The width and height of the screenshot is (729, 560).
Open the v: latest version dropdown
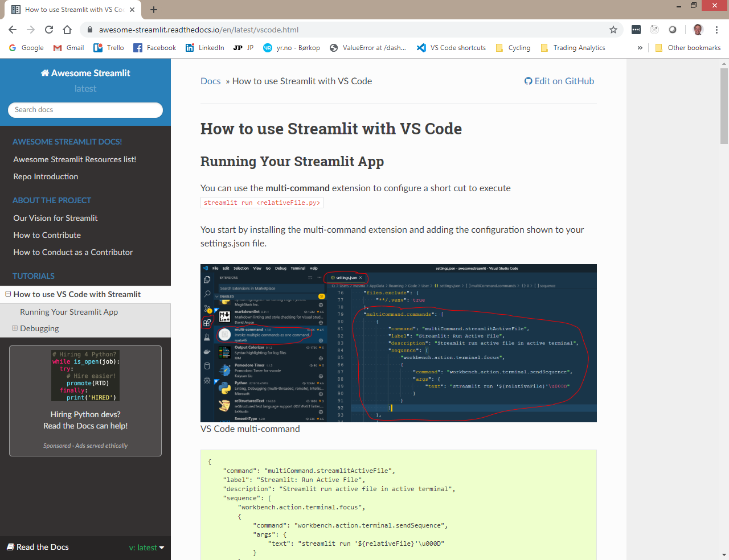coord(146,547)
